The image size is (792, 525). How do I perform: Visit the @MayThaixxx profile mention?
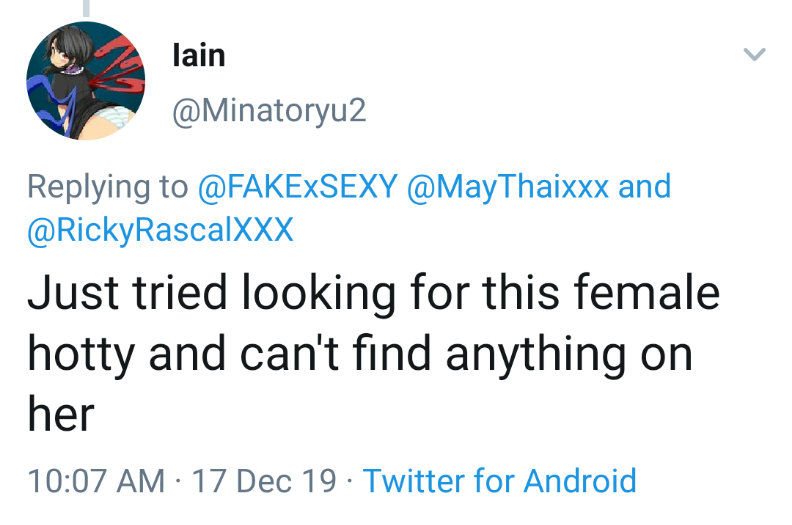click(x=508, y=187)
